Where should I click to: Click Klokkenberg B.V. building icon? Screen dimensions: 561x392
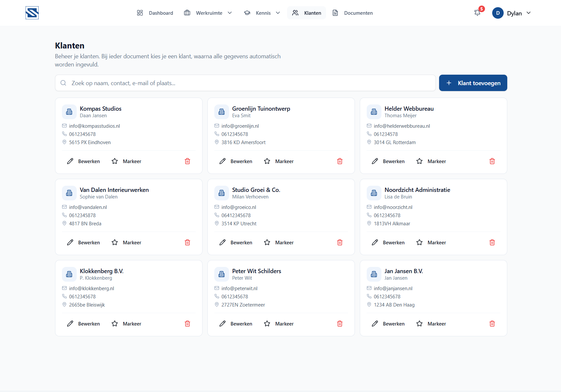tap(69, 274)
